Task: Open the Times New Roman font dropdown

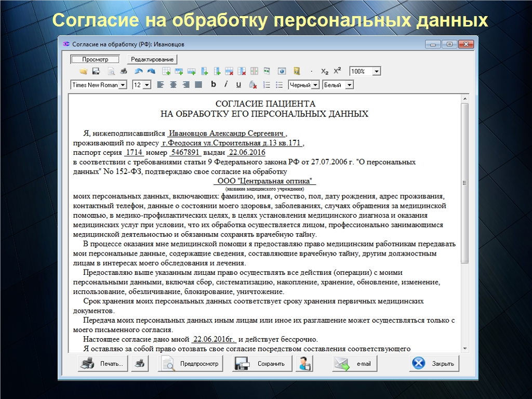Action: pos(123,85)
